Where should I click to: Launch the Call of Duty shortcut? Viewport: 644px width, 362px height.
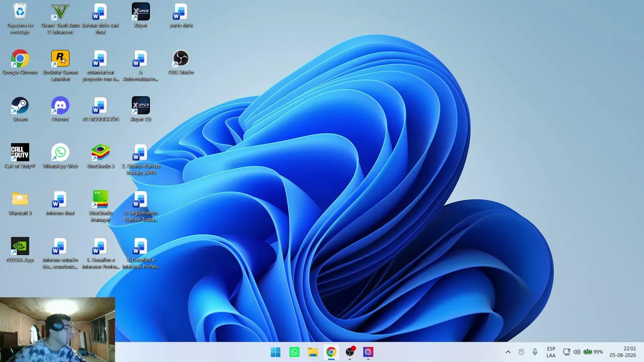[20, 156]
